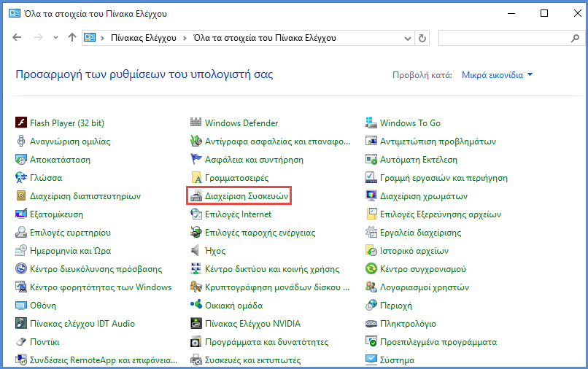Open Ιστορικό αρχείων
This screenshot has height=369, width=588.
(x=414, y=251)
